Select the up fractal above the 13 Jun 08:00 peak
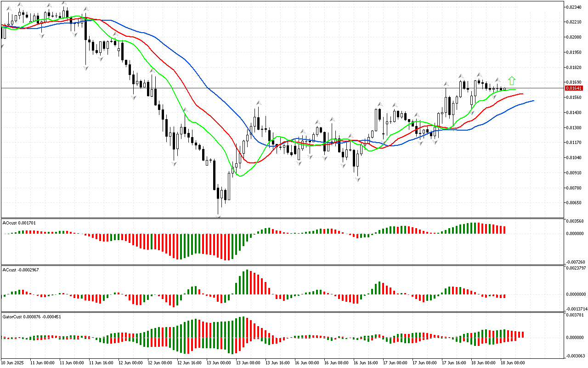This screenshot has width=588, height=368. 258,103
